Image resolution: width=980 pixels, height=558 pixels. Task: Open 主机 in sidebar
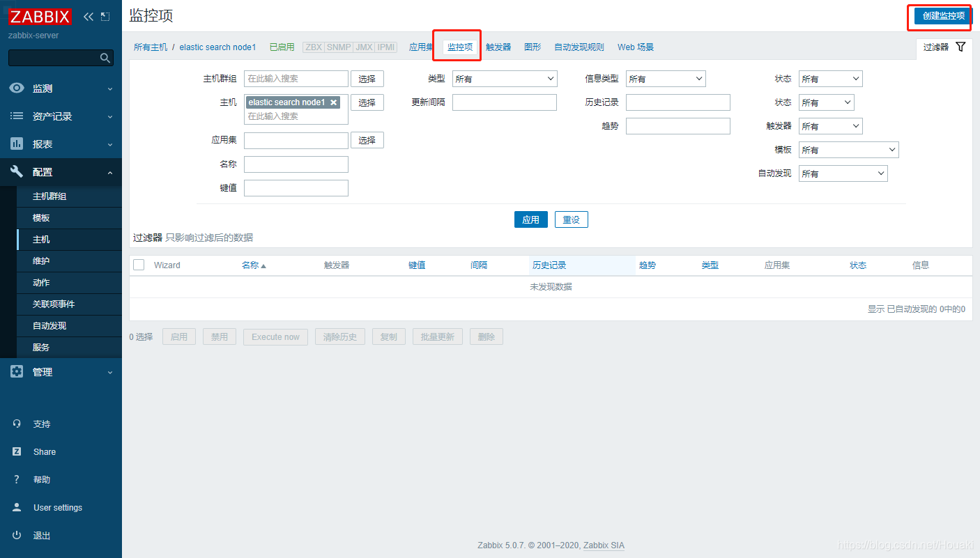(x=69, y=240)
